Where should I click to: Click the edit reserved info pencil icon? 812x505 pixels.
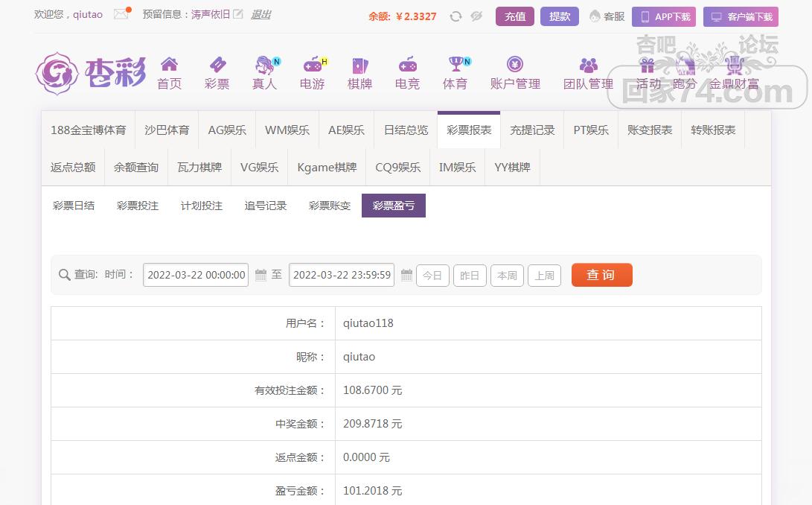click(x=238, y=14)
